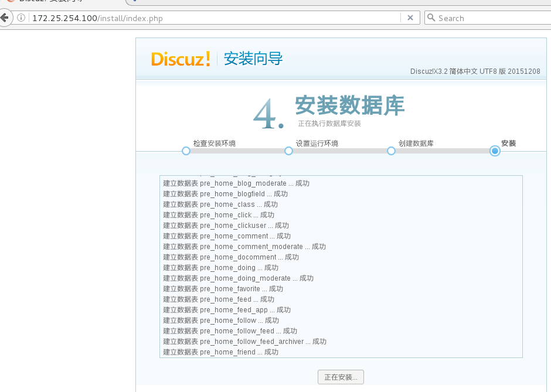Click log line pre_home_feed ... 成功
Image resolution: width=551 pixels, height=392 pixels.
tap(219, 299)
